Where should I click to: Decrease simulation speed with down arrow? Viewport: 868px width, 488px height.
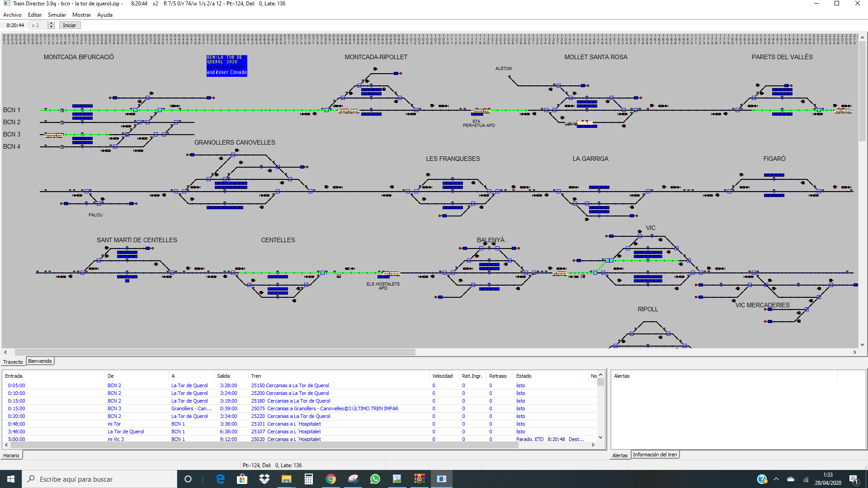(x=52, y=27)
